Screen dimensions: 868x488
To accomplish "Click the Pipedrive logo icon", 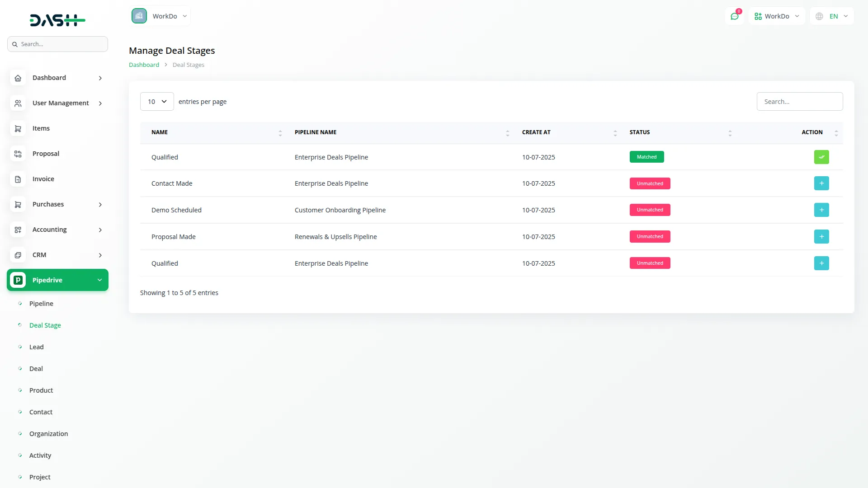I will point(18,280).
